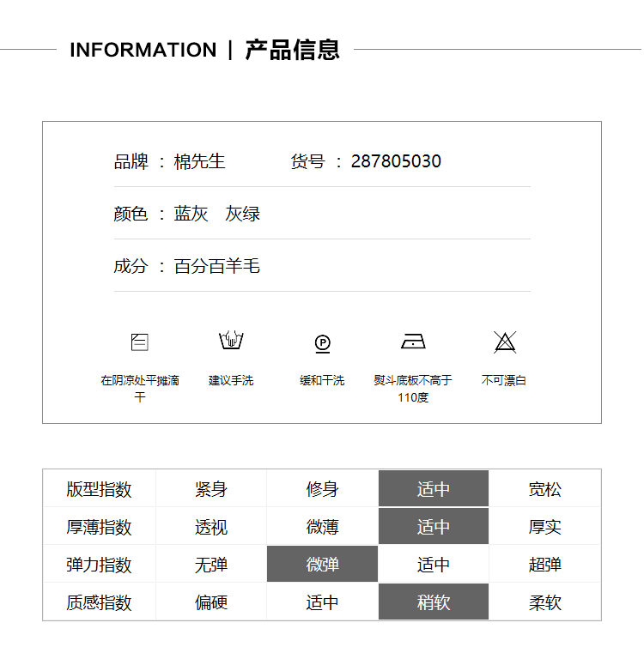Click the 货号 label
The image size is (644, 647).
click(x=307, y=161)
